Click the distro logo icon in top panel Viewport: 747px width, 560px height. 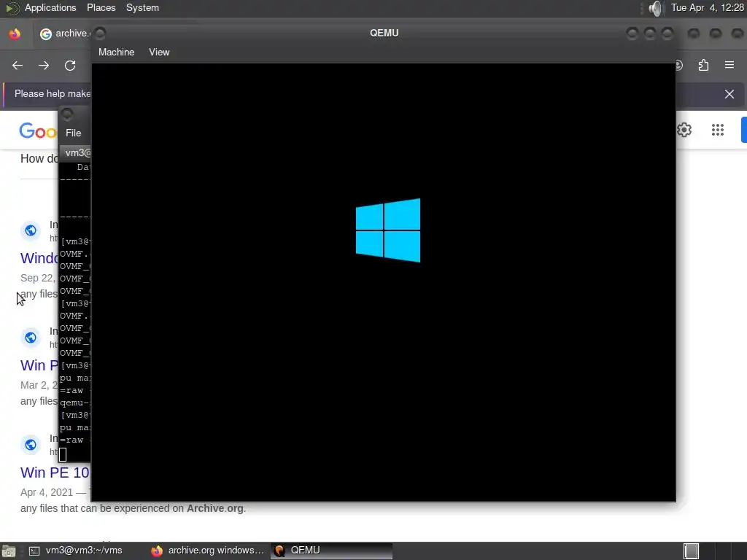coord(12,8)
